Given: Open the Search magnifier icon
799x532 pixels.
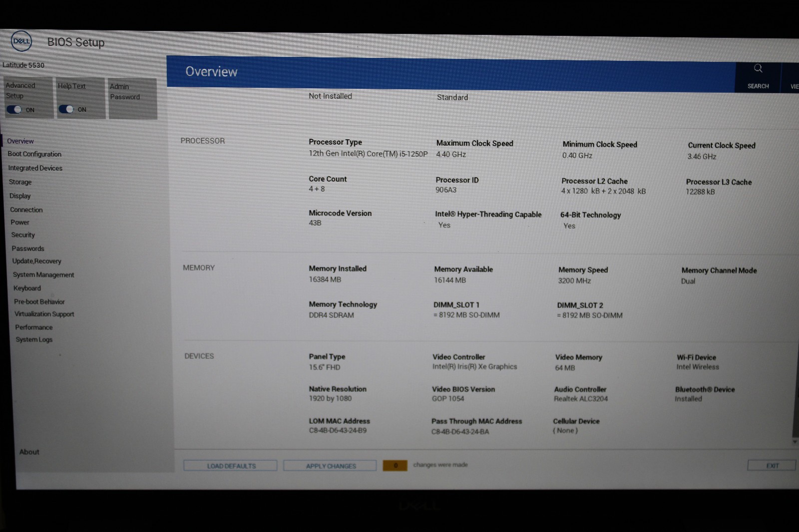Looking at the screenshot, I should tap(758, 68).
